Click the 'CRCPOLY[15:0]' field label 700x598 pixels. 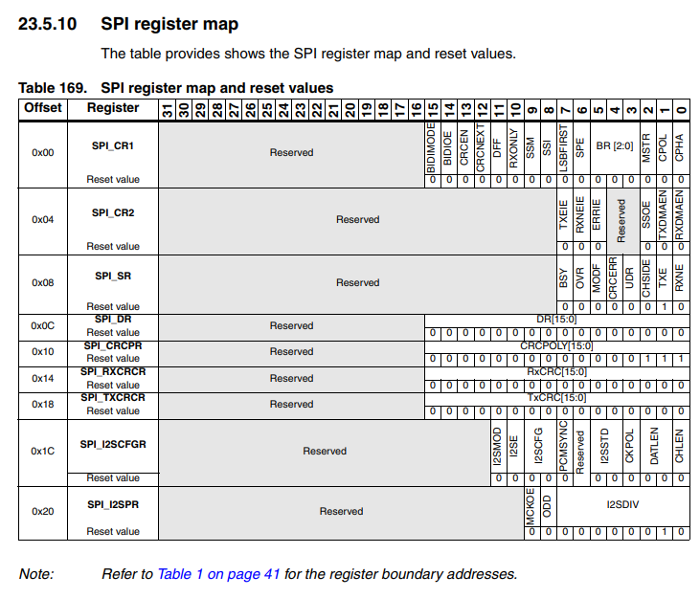(x=556, y=346)
